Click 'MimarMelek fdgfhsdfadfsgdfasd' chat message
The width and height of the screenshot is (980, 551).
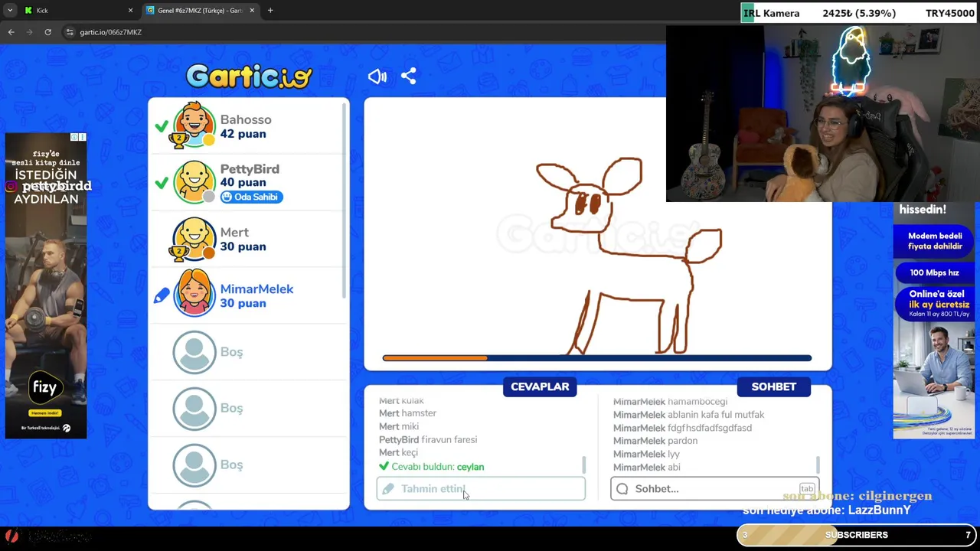click(x=682, y=428)
